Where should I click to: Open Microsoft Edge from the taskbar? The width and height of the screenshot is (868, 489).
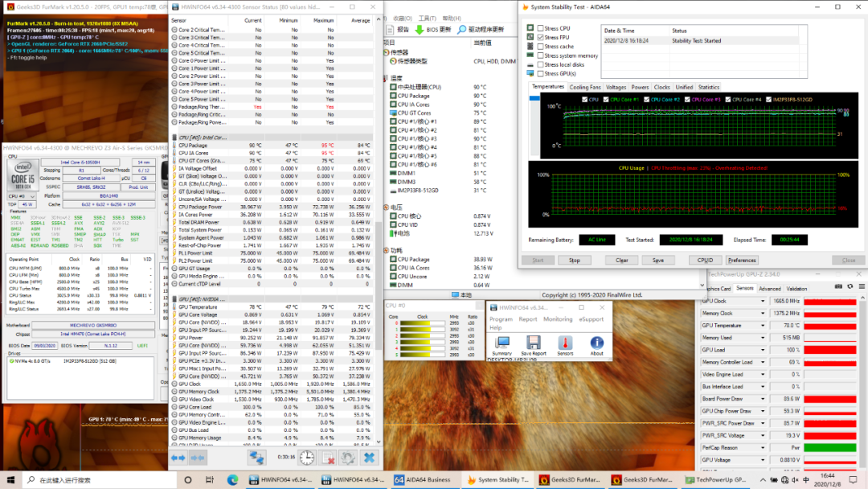(233, 480)
